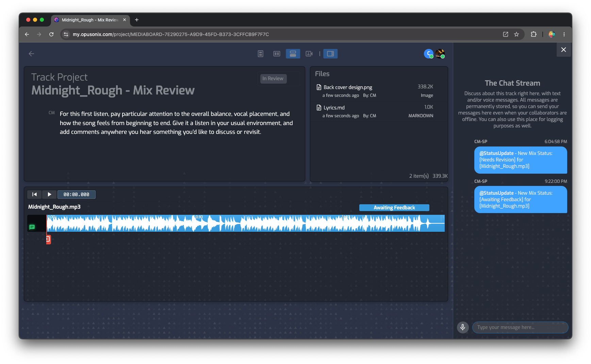Open a new browser tab
The height and width of the screenshot is (364, 591).
(137, 20)
